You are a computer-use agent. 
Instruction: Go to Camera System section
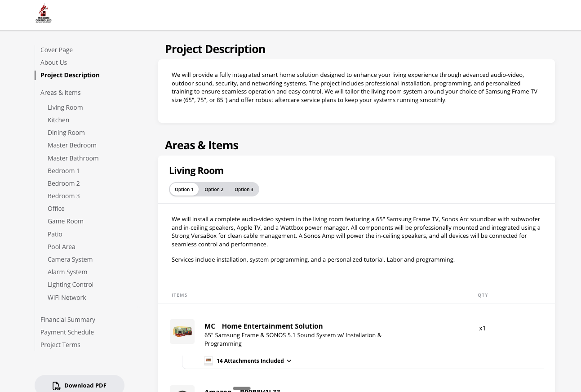[x=70, y=259]
